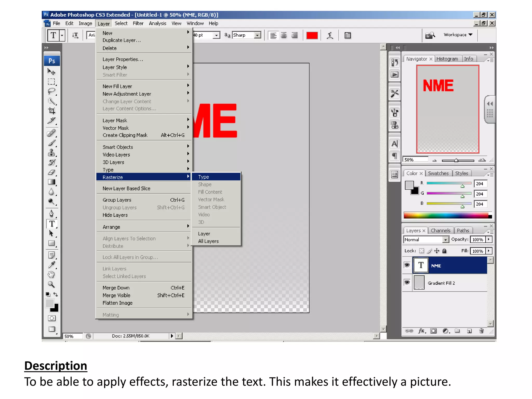
Task: Select the Horizontal Type tool in toolbox
Action: click(x=52, y=224)
